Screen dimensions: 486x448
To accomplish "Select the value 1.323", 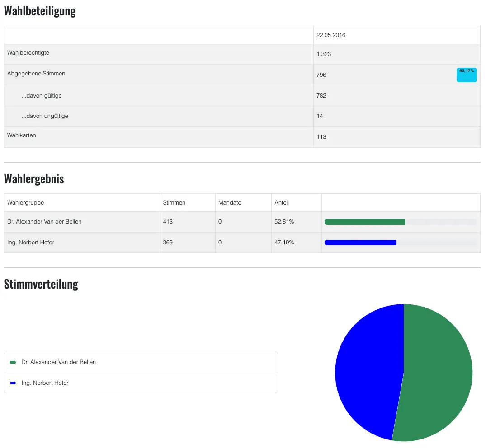I will [324, 54].
